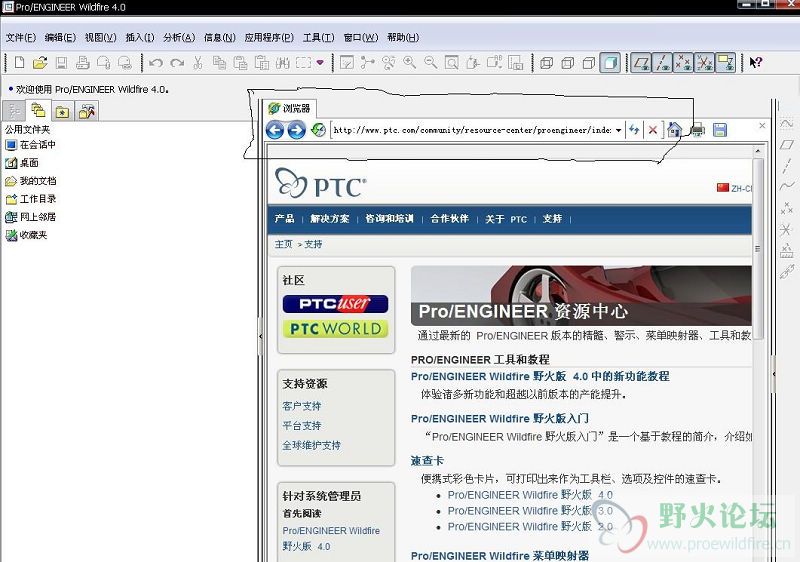Select Wireframe display mode icon
The height and width of the screenshot is (562, 800).
coord(546,63)
